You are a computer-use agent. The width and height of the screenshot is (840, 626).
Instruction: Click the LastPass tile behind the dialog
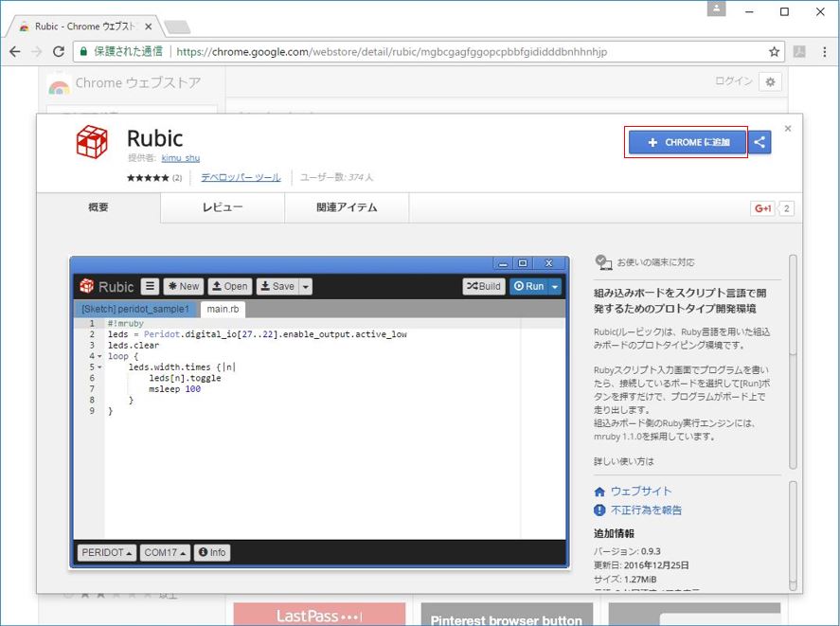[319, 615]
